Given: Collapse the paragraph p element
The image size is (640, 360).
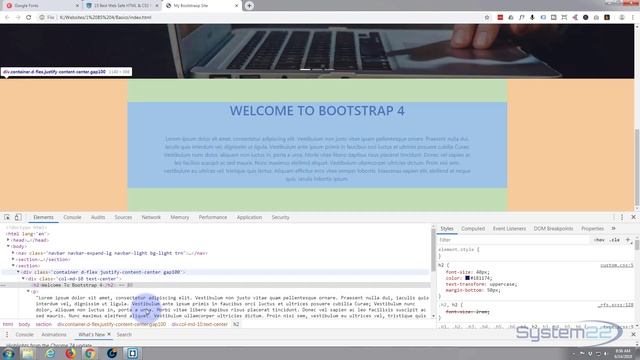Looking at the screenshot, I should pos(28,291).
